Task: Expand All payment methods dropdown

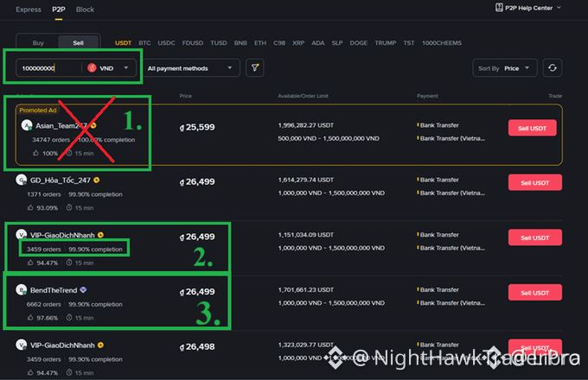Action: click(190, 68)
